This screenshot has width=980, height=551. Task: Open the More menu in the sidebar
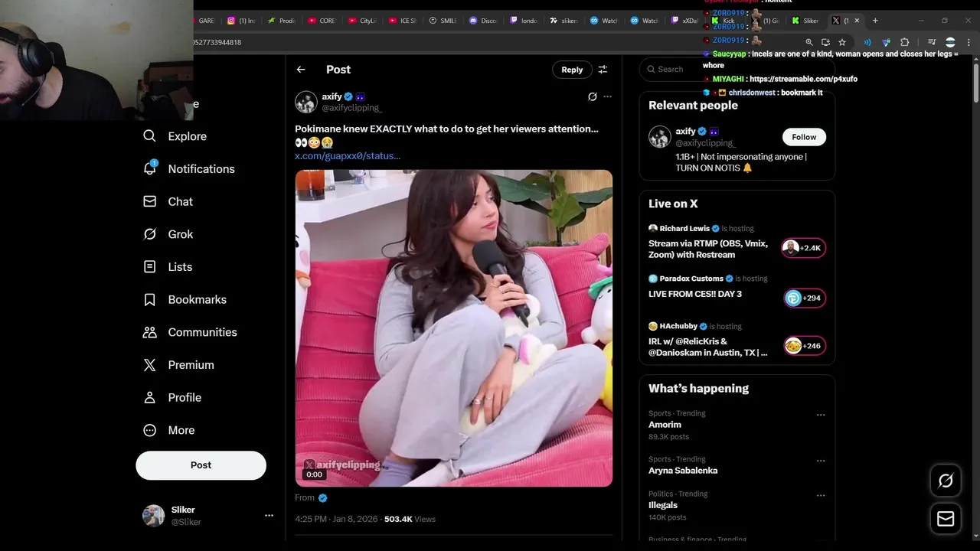[169, 430]
